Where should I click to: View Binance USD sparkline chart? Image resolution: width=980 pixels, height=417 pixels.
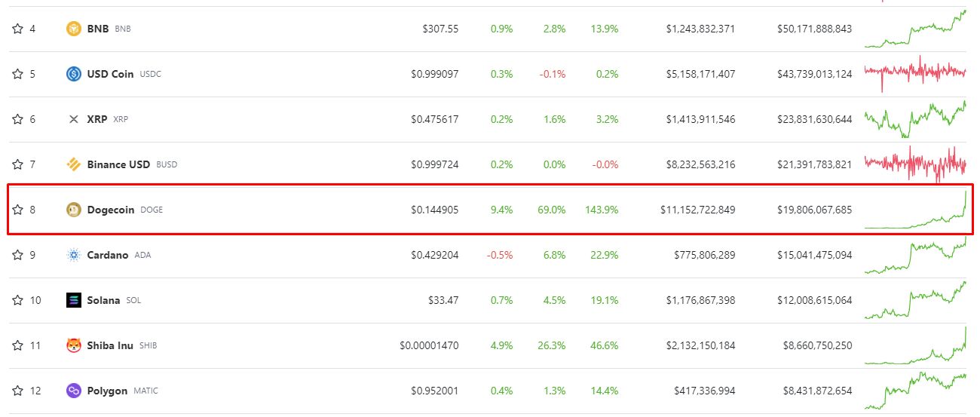pos(915,164)
